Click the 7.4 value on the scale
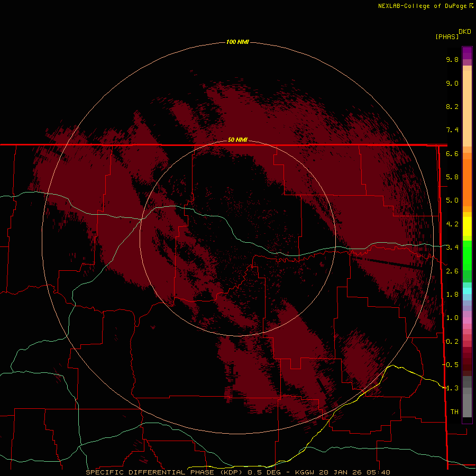The width and height of the screenshot is (476, 476). pyautogui.click(x=452, y=130)
